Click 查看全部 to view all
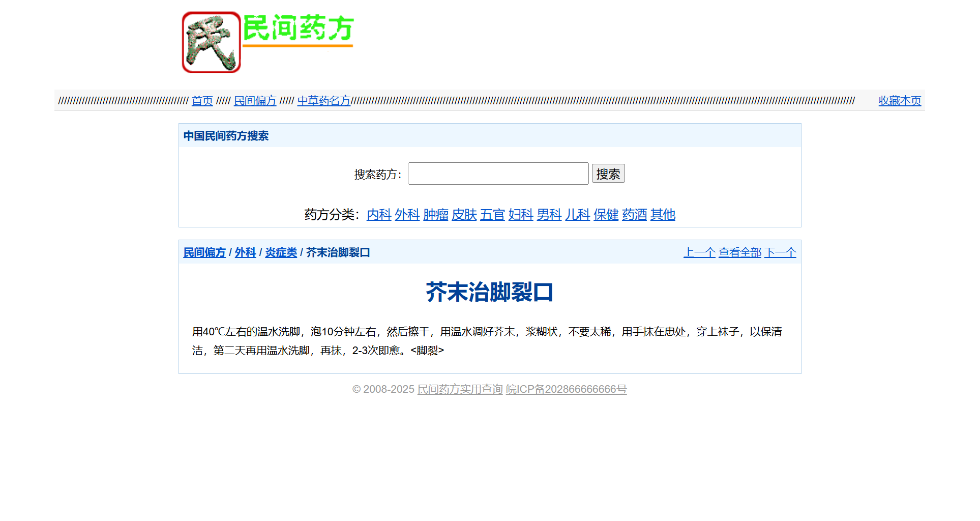Viewport: 980px width, 521px height. coord(739,252)
